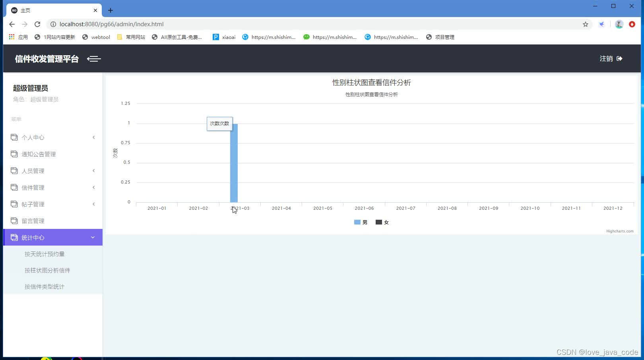The height and width of the screenshot is (360, 644).
Task: Open the 1网站内容更新 bookmark
Action: click(55, 37)
